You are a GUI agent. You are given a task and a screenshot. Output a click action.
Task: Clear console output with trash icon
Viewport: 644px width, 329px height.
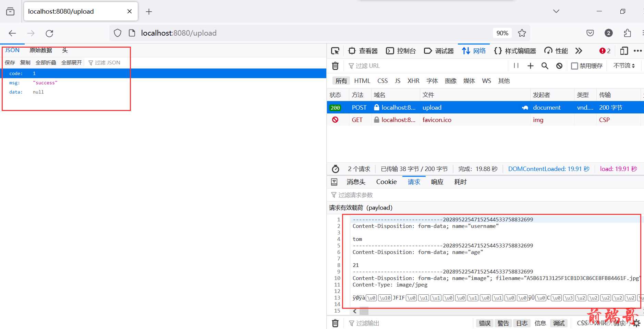pyautogui.click(x=336, y=323)
